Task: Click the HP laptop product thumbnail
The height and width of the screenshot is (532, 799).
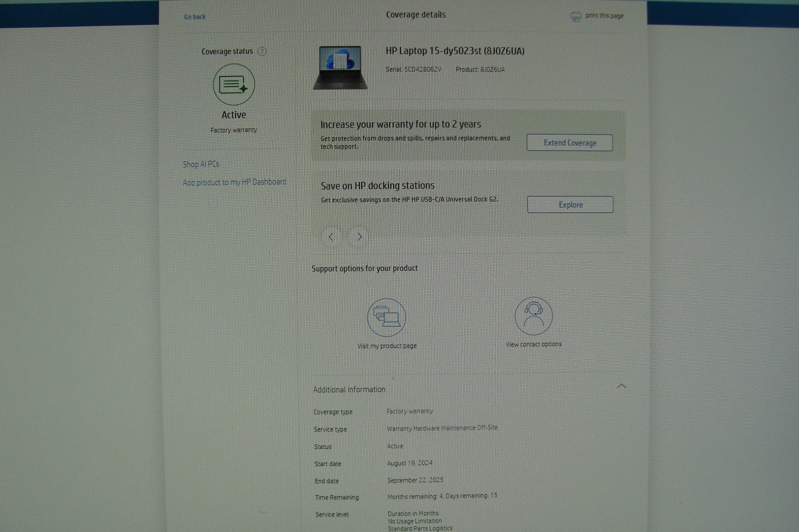Action: pyautogui.click(x=340, y=68)
